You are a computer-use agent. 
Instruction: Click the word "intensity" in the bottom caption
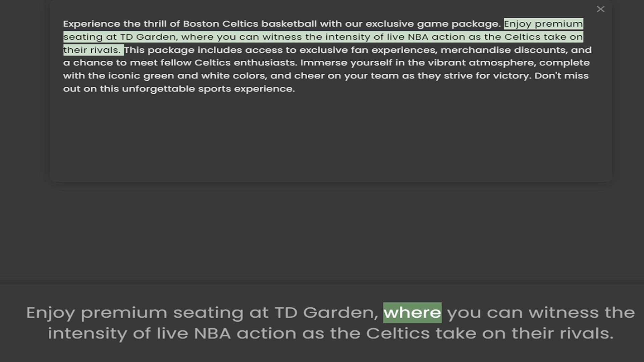click(88, 334)
